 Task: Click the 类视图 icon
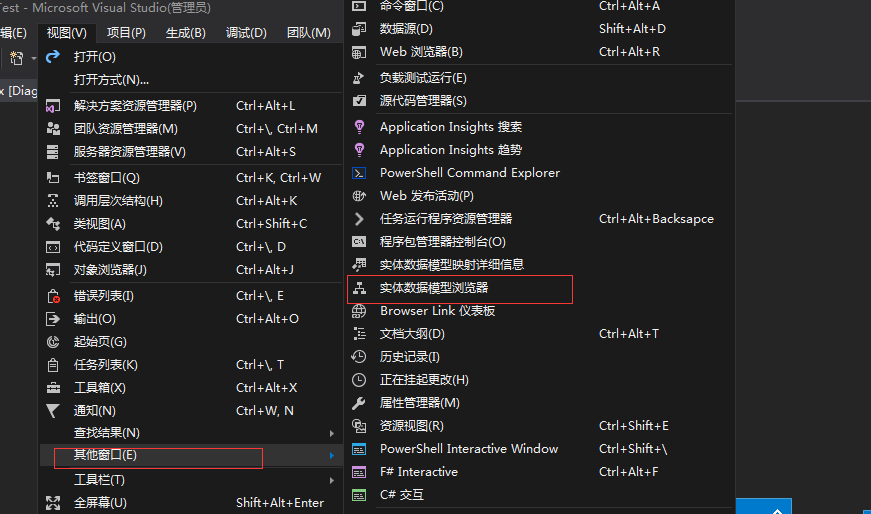pos(53,223)
